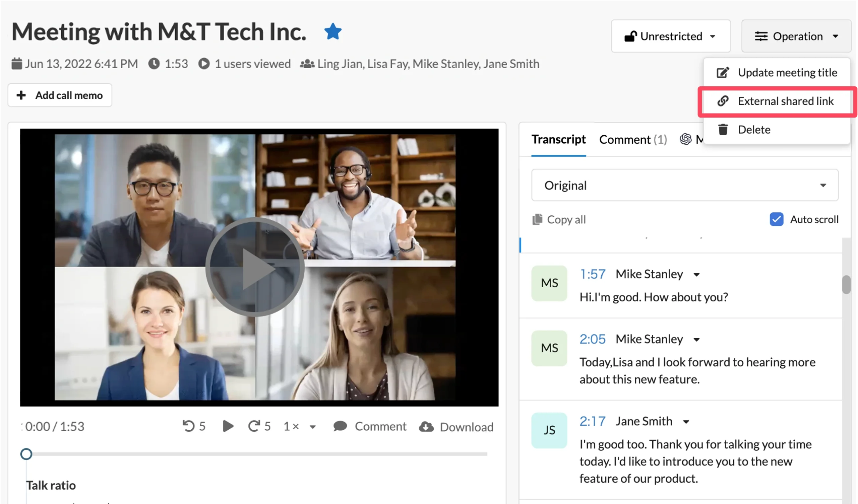Screen dimensions: 858x504
Task: Switch to the Comment (1) tab
Action: [632, 140]
